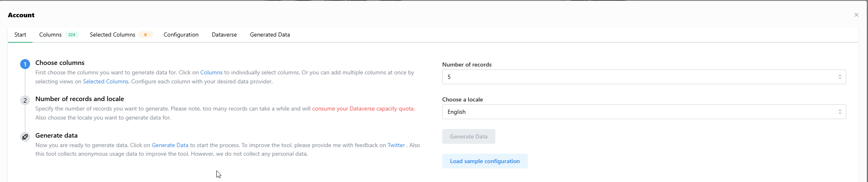
Task: Follow the Columns link in step one
Action: 211,72
